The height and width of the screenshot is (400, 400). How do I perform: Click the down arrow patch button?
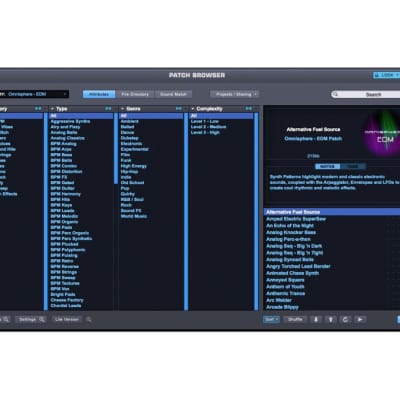tap(316, 319)
